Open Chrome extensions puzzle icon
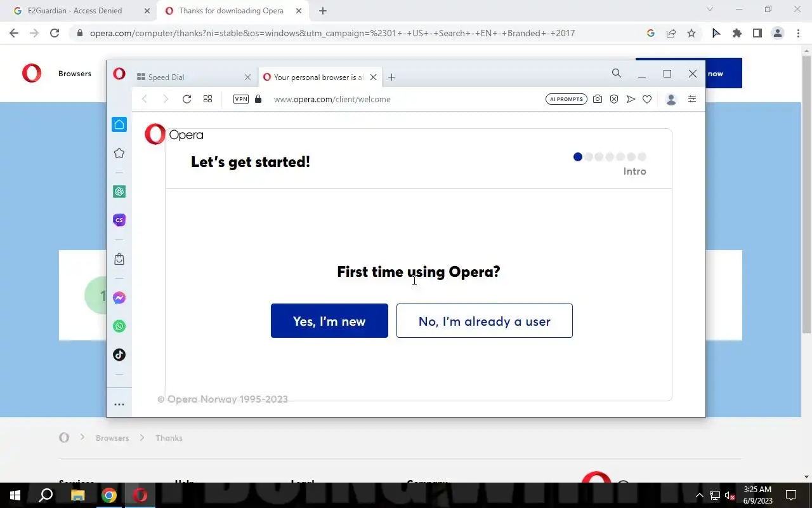The image size is (812, 508). pyautogui.click(x=737, y=33)
